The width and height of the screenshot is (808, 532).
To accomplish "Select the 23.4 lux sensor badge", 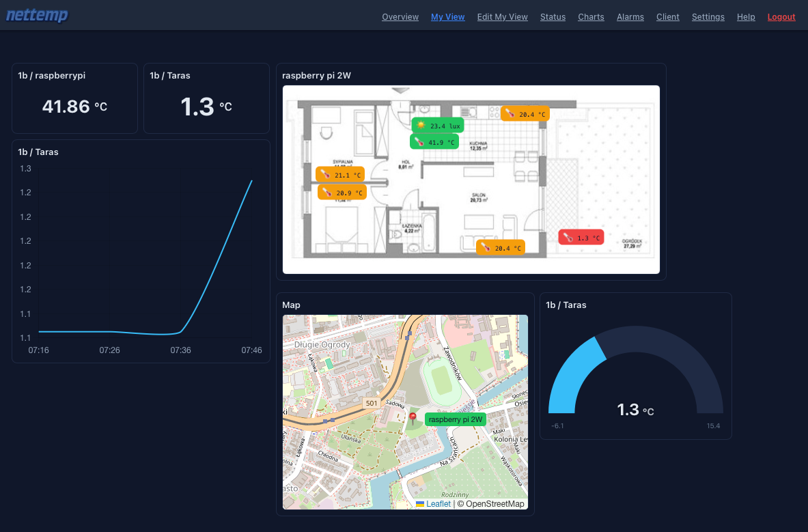I will [437, 126].
